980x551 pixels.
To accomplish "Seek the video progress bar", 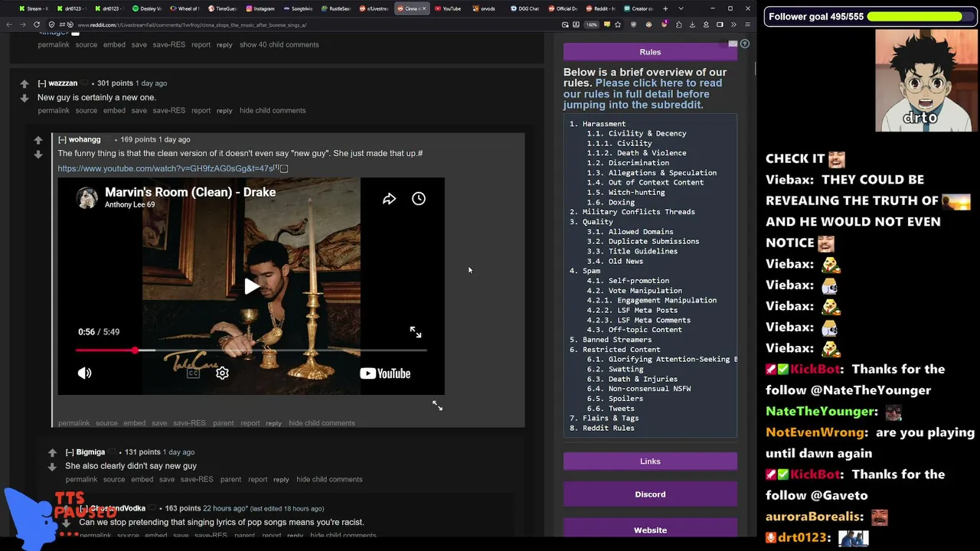I will [251, 350].
